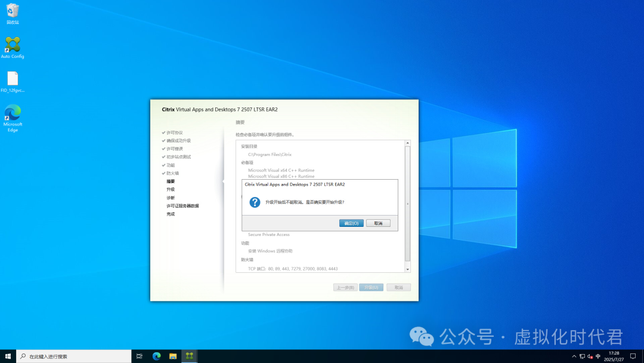Image resolution: width=644 pixels, height=363 pixels.
Task: Click the TCP 端口 firewall ports line
Action: coord(293,269)
